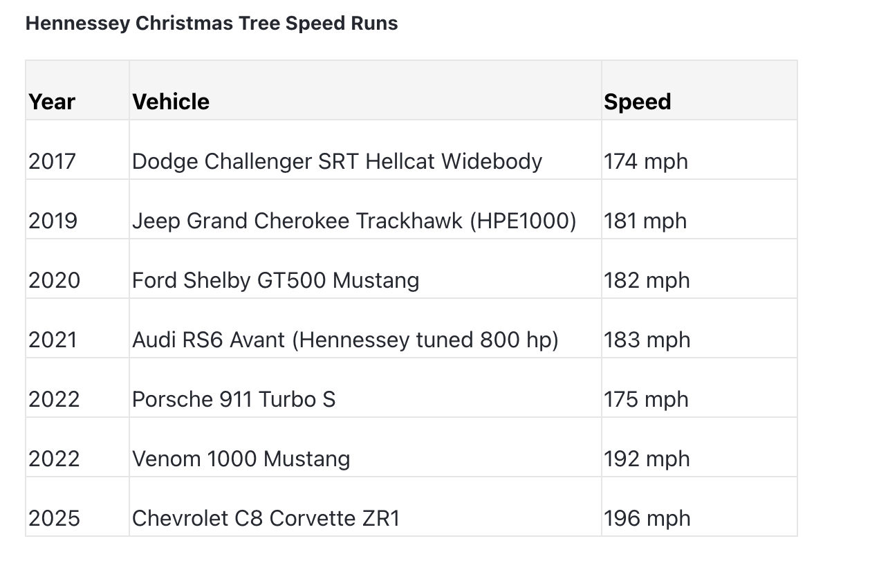The image size is (888, 588).
Task: Click the Year column header
Action: pyautogui.click(x=77, y=91)
